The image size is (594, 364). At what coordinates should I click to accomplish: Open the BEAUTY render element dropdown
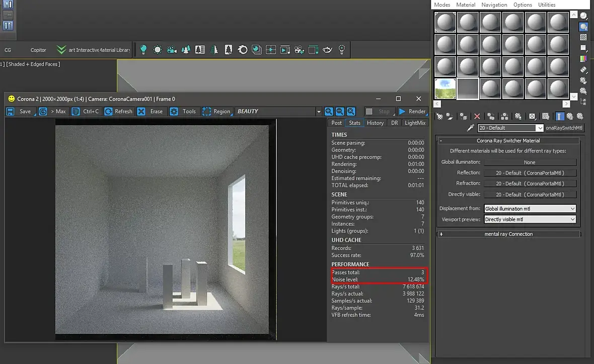pos(278,111)
